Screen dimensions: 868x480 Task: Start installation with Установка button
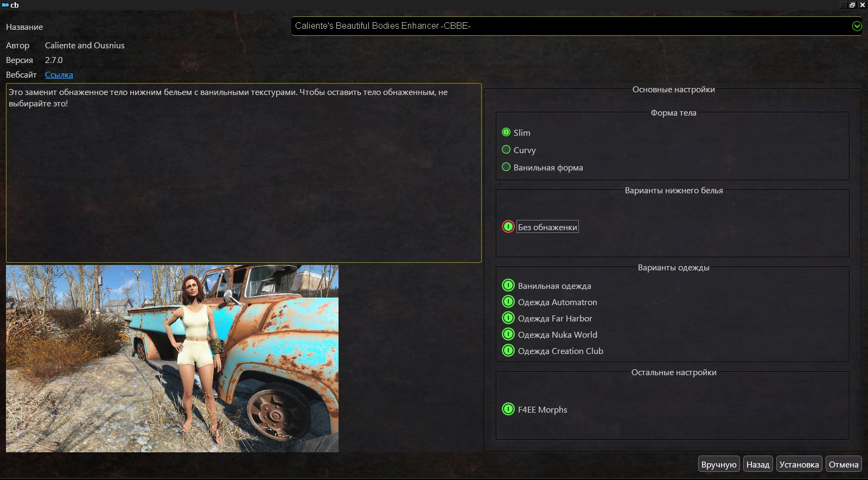(x=799, y=464)
